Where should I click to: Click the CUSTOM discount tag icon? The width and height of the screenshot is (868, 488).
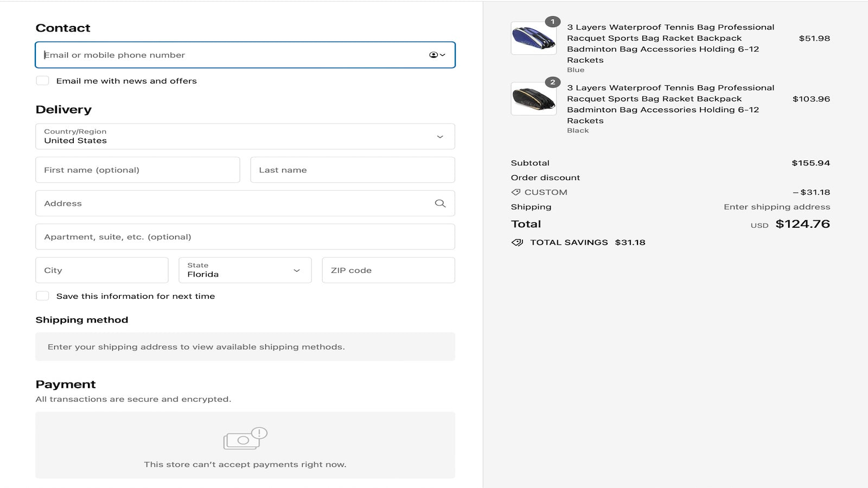pyautogui.click(x=516, y=192)
